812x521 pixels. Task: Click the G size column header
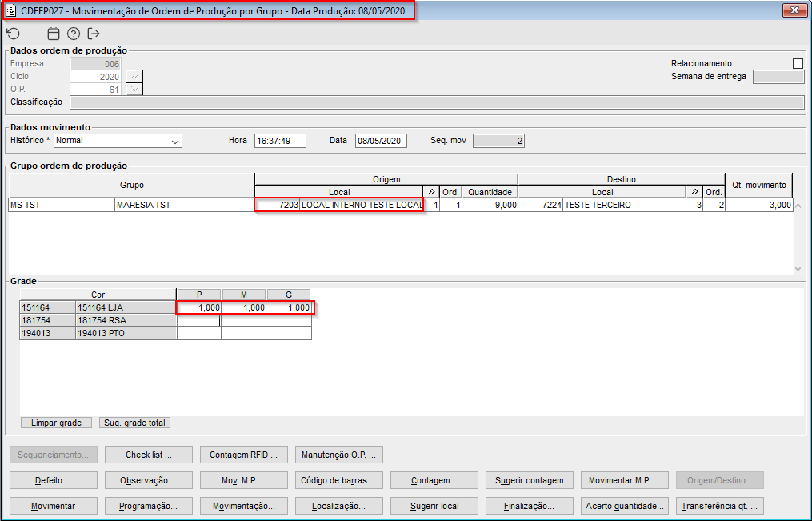coord(289,295)
